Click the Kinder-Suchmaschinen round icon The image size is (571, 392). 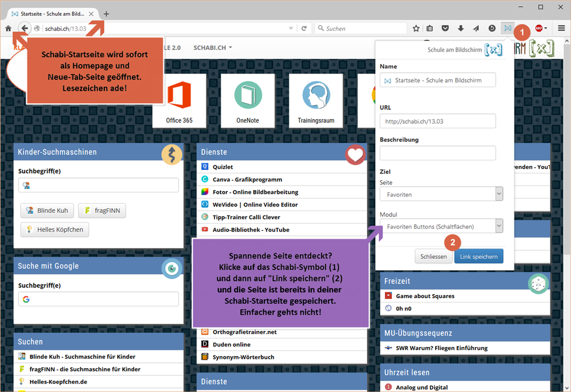tap(172, 154)
